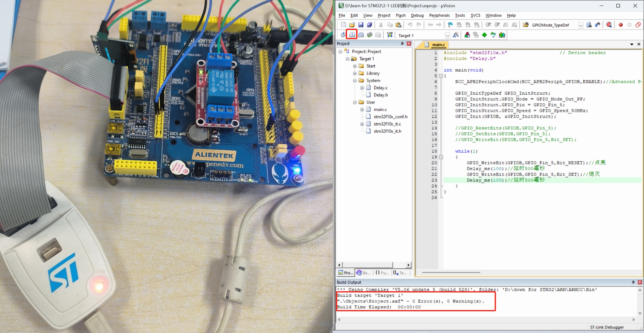Image resolution: width=644 pixels, height=333 pixels.
Task: Click the Project panel scroll-right arrow
Action: 408,265
